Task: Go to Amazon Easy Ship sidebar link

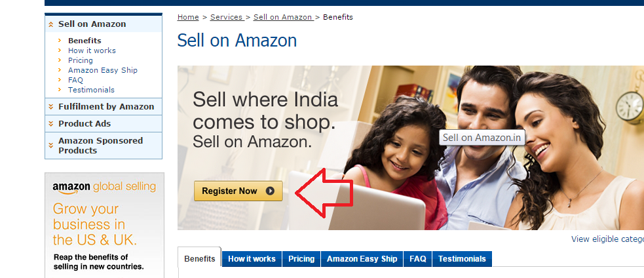Action: point(103,70)
